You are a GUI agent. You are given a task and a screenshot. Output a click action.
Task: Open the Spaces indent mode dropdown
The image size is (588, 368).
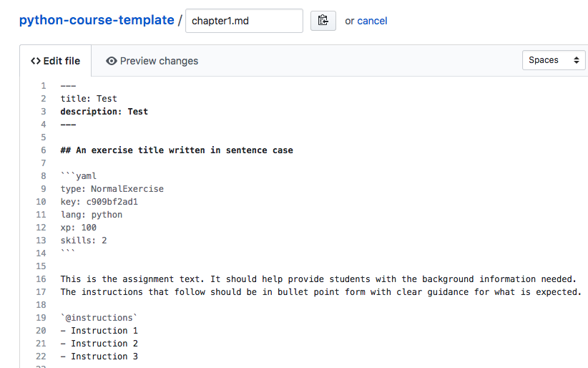(554, 60)
